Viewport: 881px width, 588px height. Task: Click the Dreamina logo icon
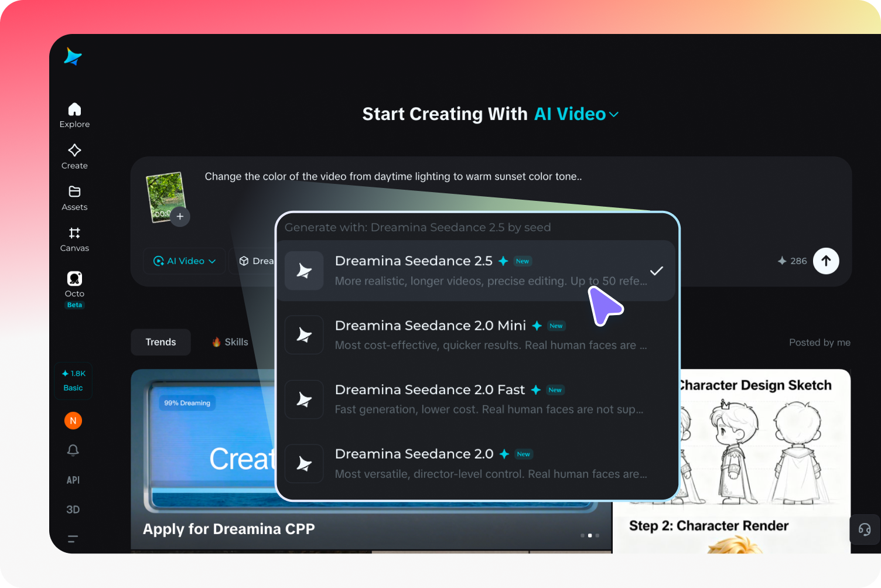point(73,56)
